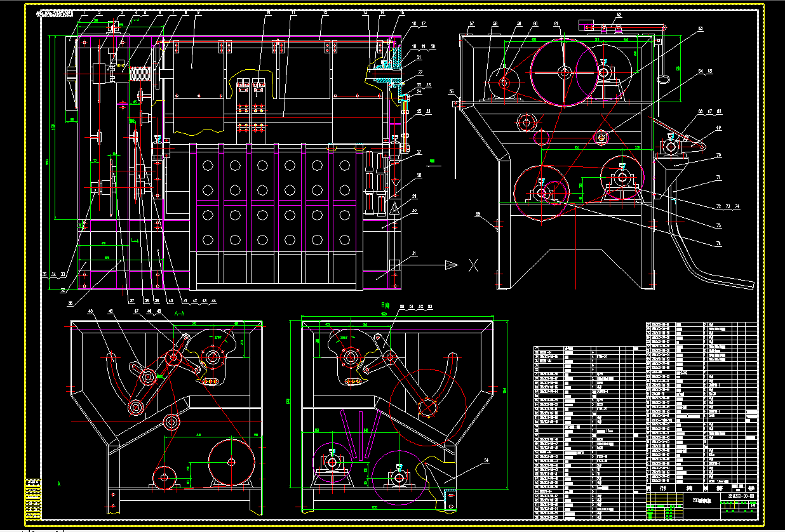Image resolution: width=785 pixels, height=532 pixels.
Task: Select part callout 77 on the right edge
Action: pos(419,73)
